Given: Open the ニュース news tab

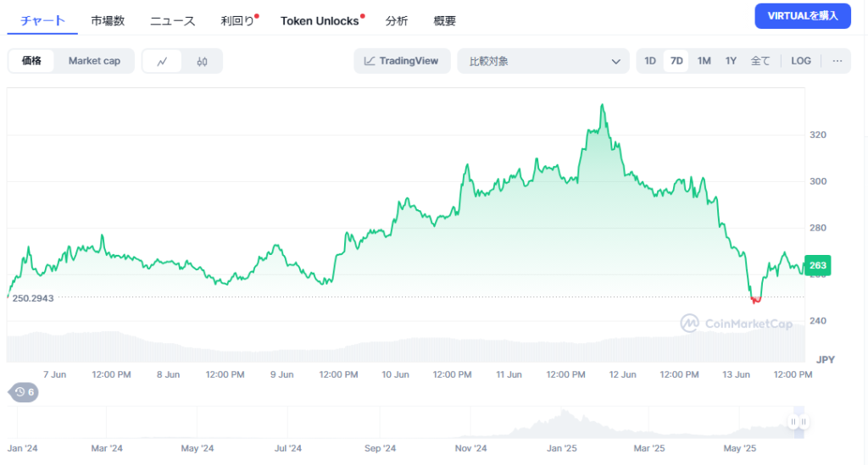Looking at the screenshot, I should 172,21.
